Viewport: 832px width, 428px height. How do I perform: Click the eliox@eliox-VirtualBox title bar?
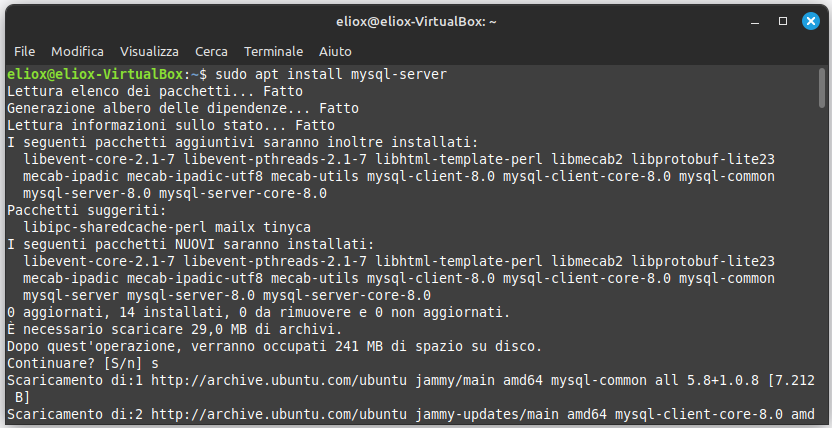click(416, 21)
